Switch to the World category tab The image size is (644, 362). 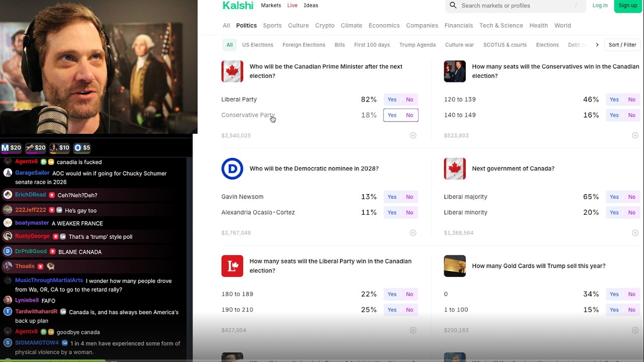click(x=562, y=26)
